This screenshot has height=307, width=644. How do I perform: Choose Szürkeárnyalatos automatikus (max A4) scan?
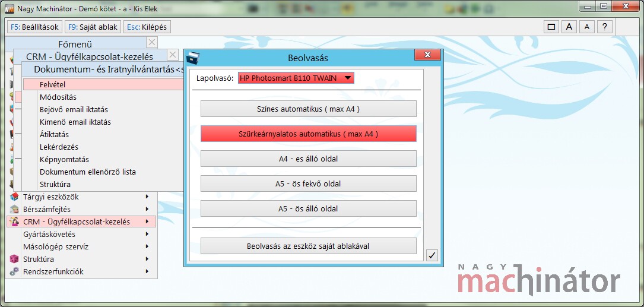point(309,134)
